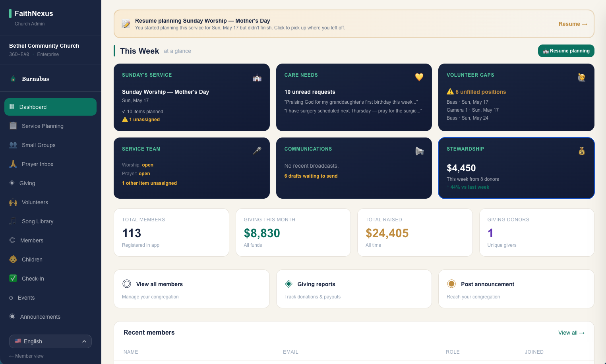Screen dimensions: 606x364
Task: Click the Song Library music note icon
Action: tap(13, 221)
